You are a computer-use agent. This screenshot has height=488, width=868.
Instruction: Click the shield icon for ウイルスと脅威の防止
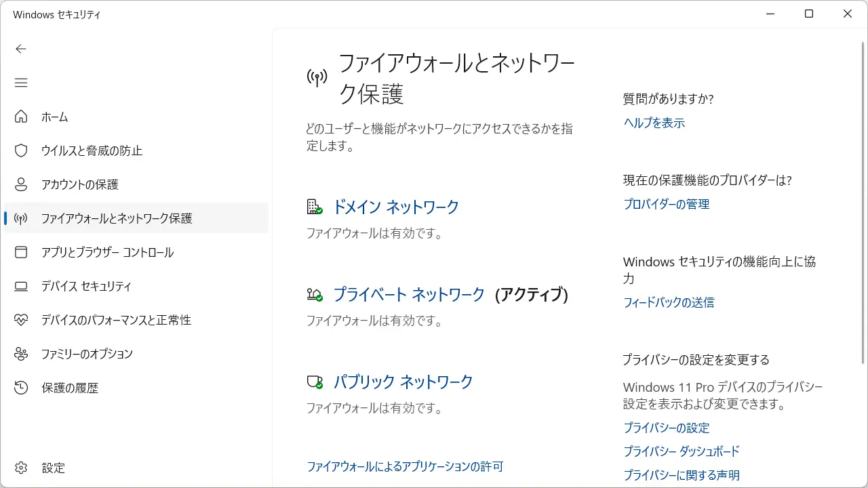pyautogui.click(x=21, y=150)
